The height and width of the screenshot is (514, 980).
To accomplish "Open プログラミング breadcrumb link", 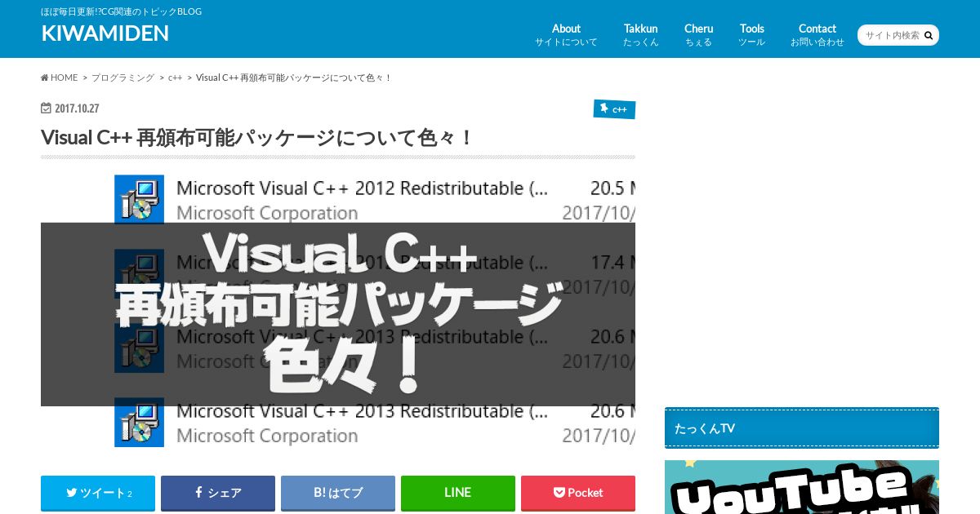I will [x=122, y=78].
